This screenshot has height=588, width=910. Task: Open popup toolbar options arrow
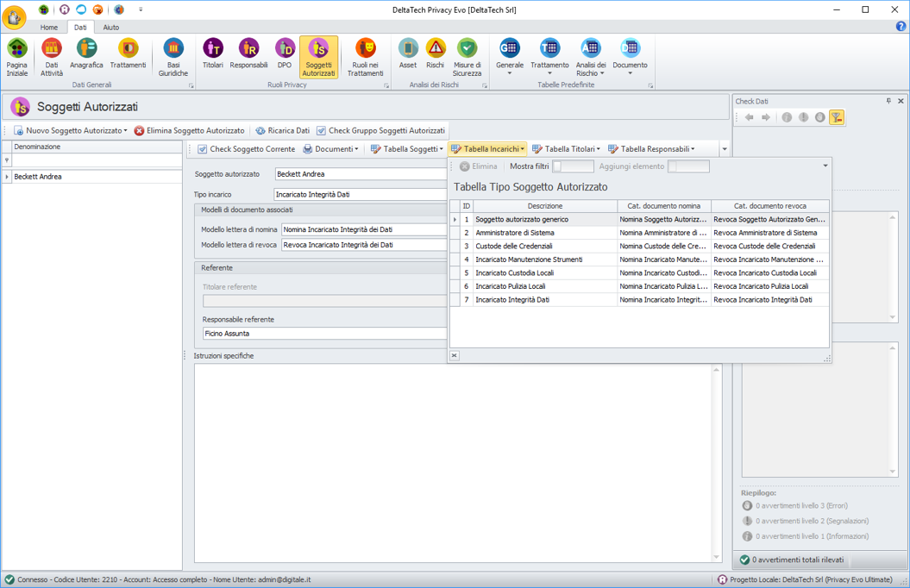(x=825, y=166)
